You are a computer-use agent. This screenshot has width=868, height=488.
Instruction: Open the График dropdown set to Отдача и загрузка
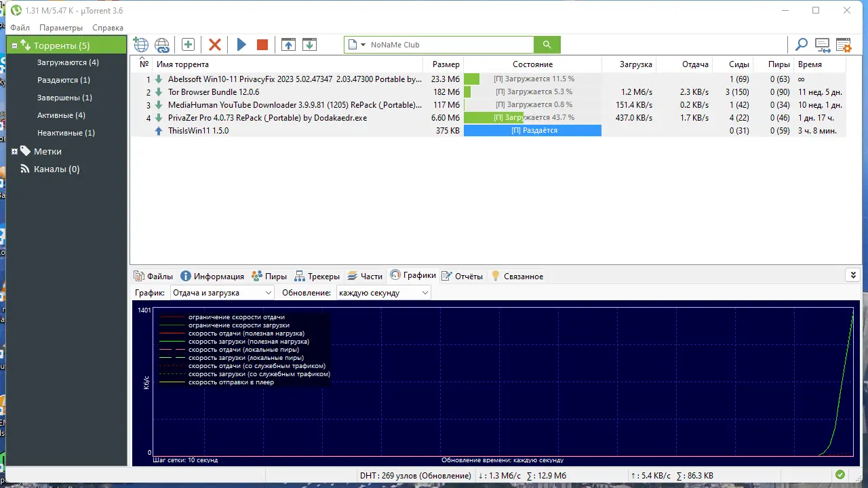[x=222, y=293]
